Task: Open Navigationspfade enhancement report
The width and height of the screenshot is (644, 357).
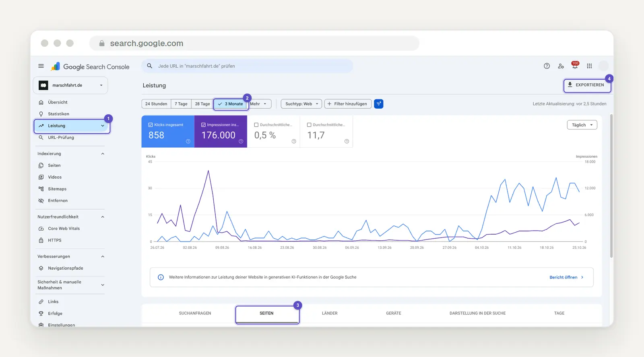Action: tap(65, 268)
